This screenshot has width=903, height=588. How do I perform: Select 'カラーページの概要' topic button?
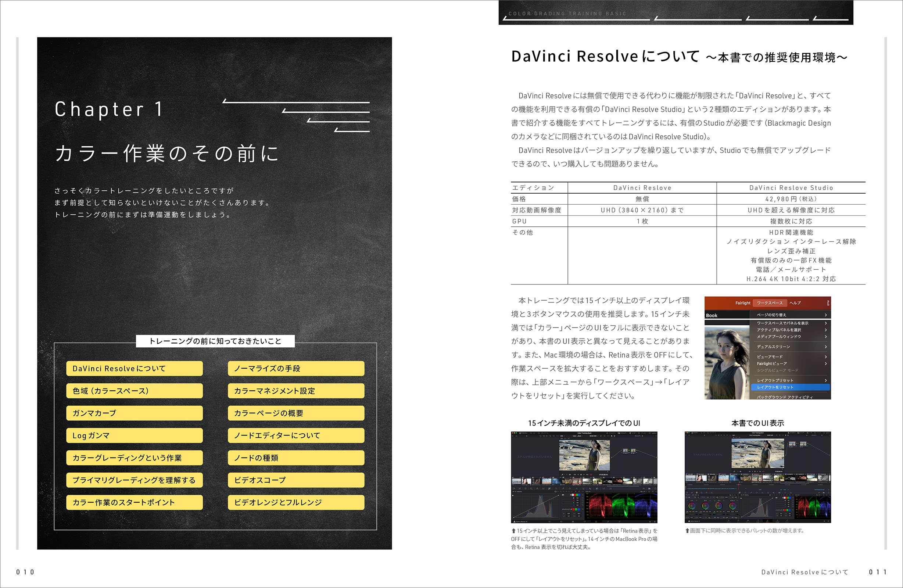[296, 413]
